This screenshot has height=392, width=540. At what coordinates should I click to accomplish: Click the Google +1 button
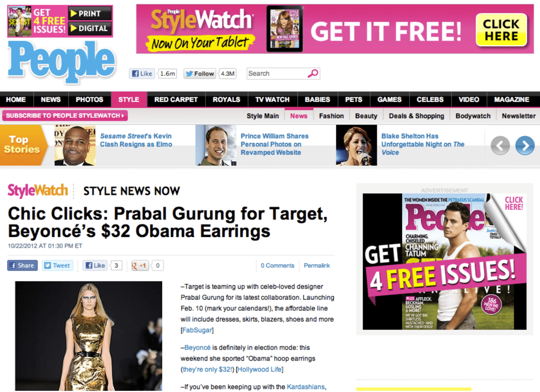(140, 265)
